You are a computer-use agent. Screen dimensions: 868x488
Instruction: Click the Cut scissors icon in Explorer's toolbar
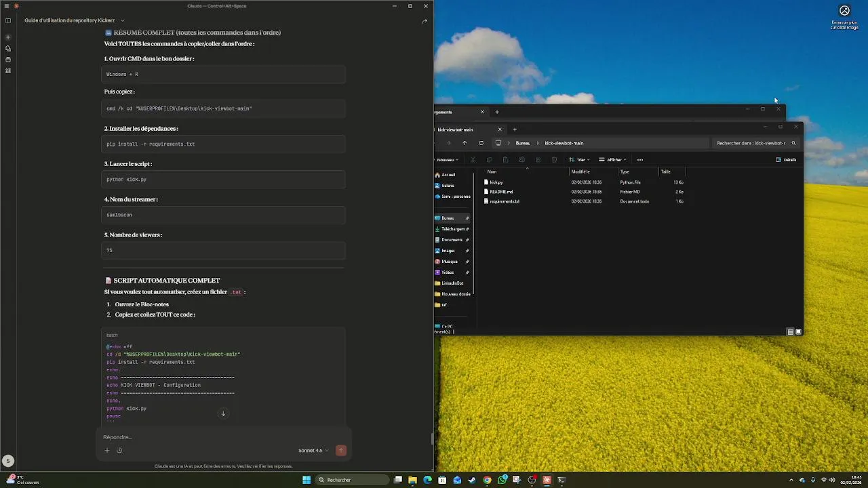pyautogui.click(x=473, y=160)
